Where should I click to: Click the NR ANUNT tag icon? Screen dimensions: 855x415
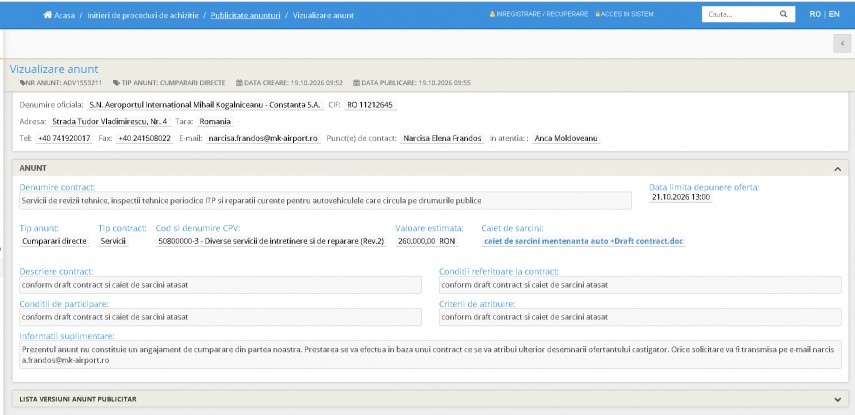pos(22,83)
